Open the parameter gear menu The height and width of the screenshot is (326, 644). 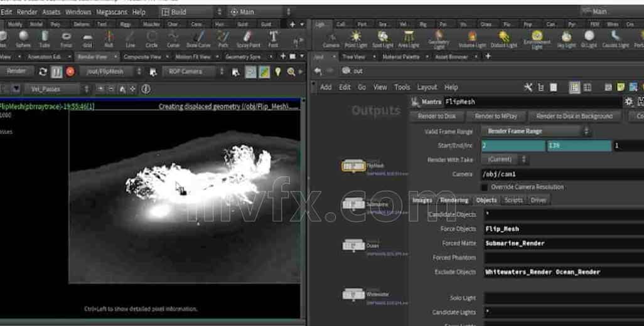tap(628, 102)
